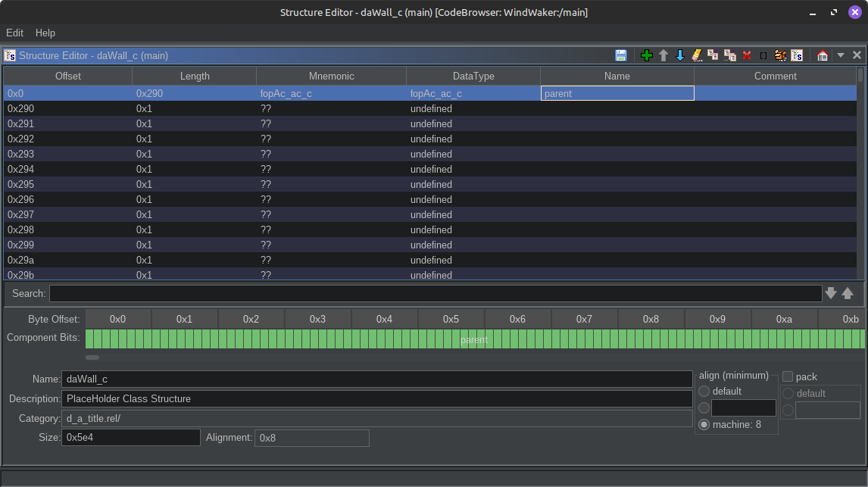Click the explicit alignment value text box
Image resolution: width=868 pixels, height=487 pixels.
[744, 408]
